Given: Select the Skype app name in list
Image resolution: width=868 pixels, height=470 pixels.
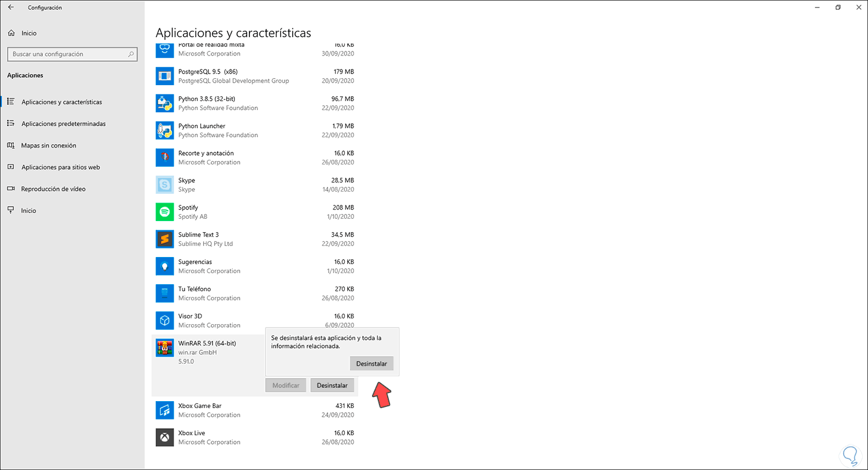Looking at the screenshot, I should click(186, 180).
